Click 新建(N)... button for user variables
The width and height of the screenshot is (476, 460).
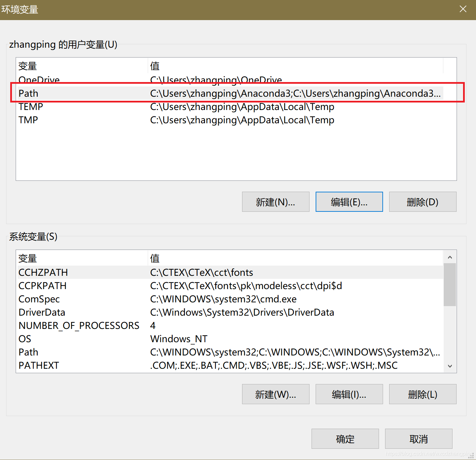276,202
